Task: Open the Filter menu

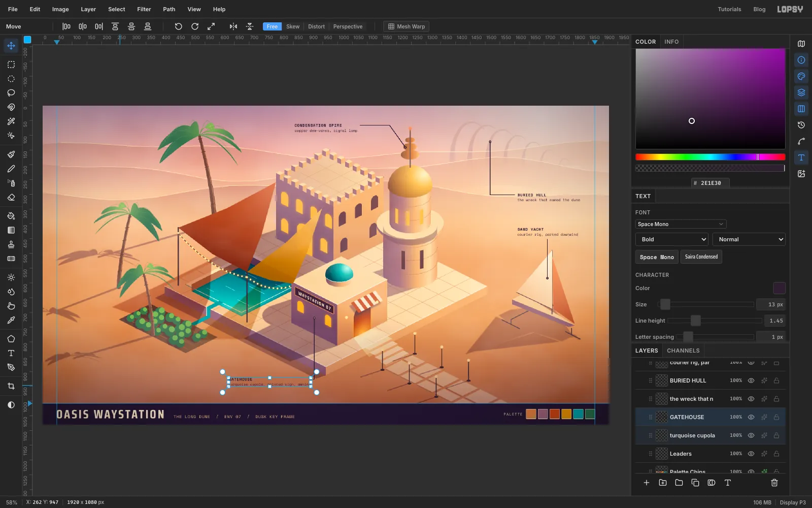Action: click(144, 9)
